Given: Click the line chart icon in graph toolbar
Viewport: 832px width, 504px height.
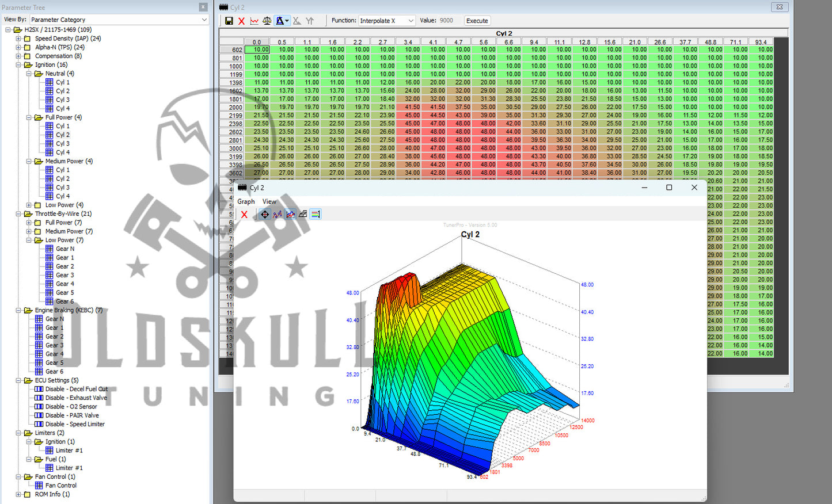Looking at the screenshot, I should point(290,215).
